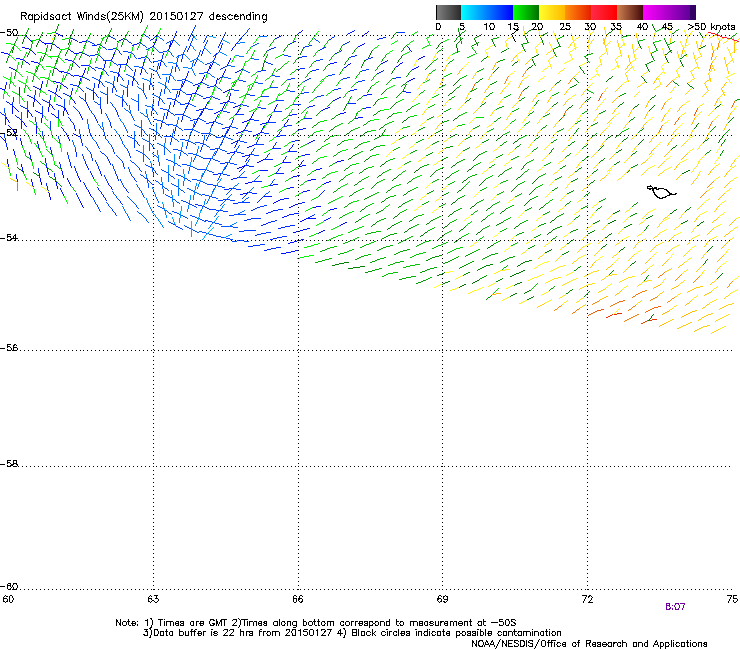Image resolution: width=740 pixels, height=650 pixels.
Task: Click the legend label '20'
Action: (537, 27)
